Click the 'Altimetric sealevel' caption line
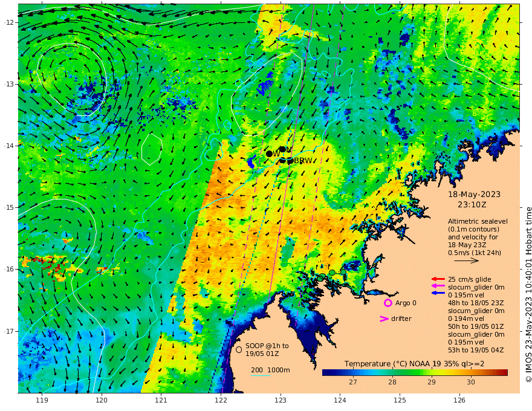This screenshot has height=411, width=532. pyautogui.click(x=478, y=221)
